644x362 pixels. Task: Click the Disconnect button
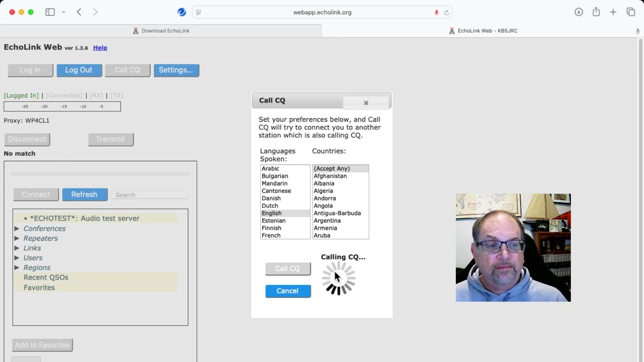27,139
